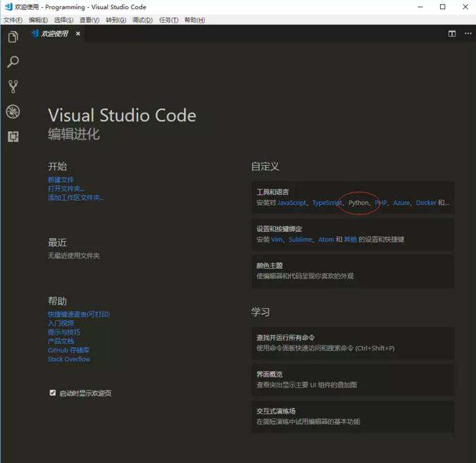Screen dimensions: 476x463
Task: Open the 帮助(H) menu
Action: pyautogui.click(x=195, y=20)
